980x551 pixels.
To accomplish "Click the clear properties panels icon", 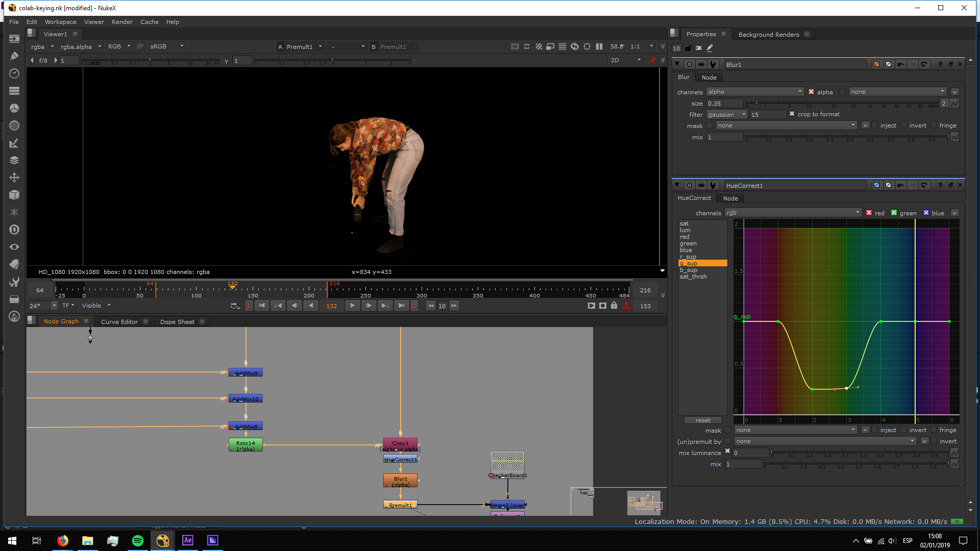I will coord(699,48).
